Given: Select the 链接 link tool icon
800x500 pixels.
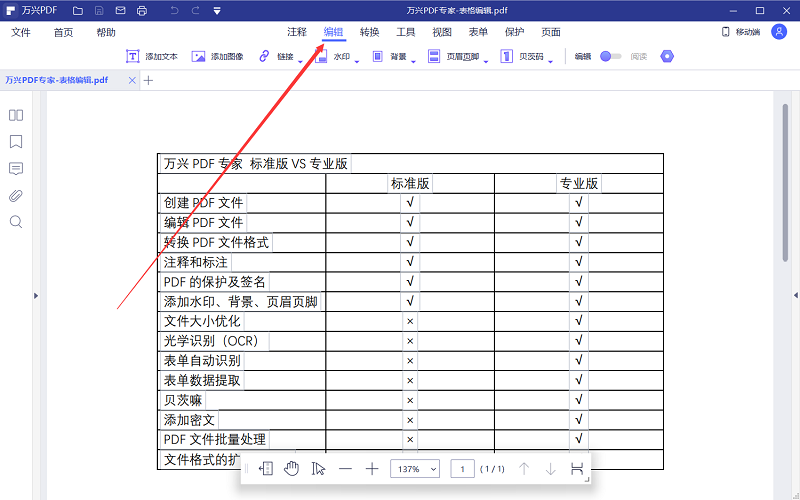Looking at the screenshot, I should tap(264, 56).
